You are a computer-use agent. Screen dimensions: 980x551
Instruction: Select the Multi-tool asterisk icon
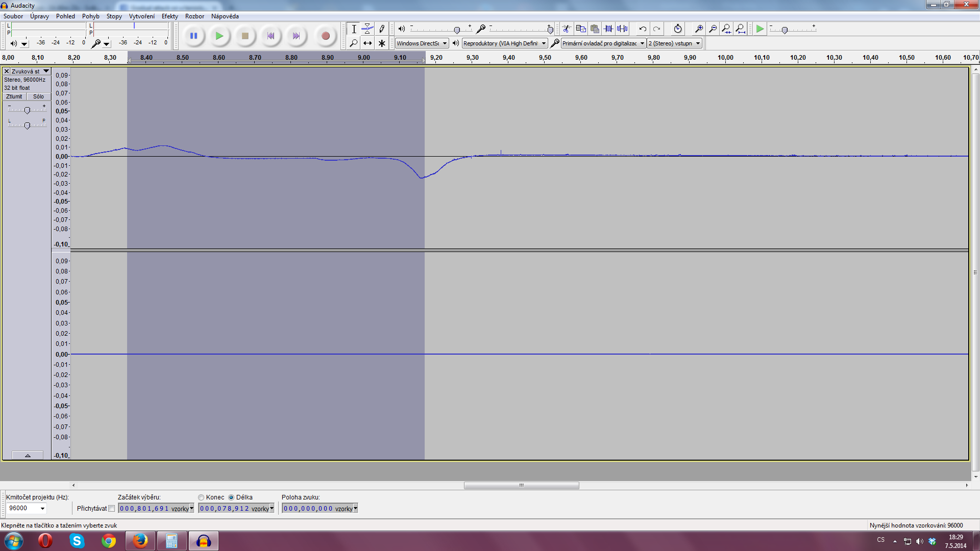382,43
